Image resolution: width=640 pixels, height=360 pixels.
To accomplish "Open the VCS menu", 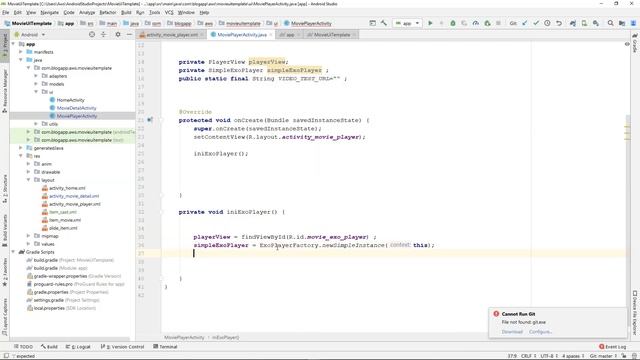I will (169, 13).
